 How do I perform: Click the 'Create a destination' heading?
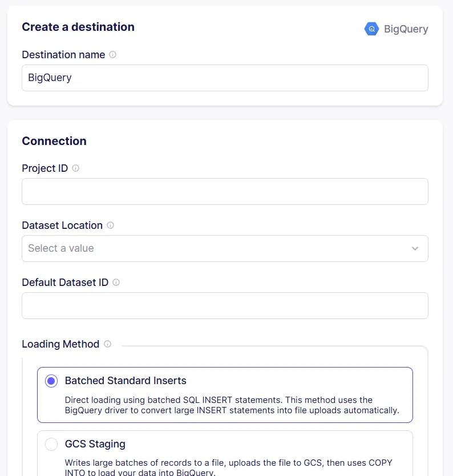[78, 27]
